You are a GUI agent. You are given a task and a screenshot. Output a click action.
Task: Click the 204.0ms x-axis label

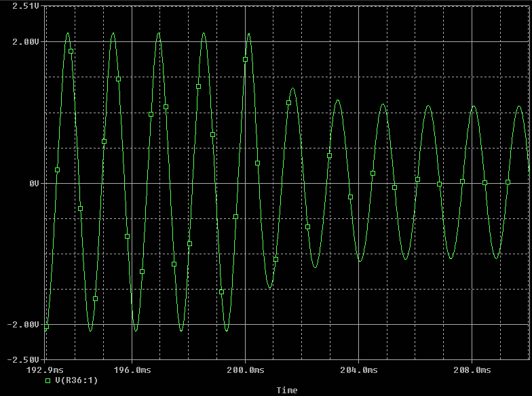[358, 370]
